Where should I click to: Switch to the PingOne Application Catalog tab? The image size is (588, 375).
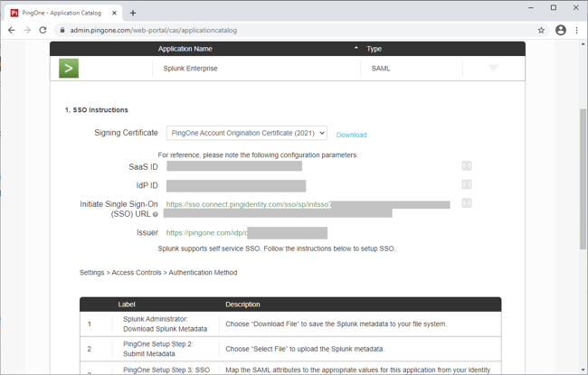(x=63, y=13)
